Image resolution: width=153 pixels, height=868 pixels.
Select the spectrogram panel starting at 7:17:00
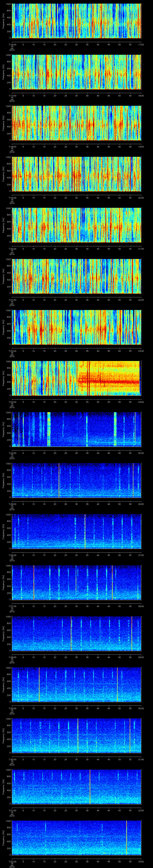76,72
